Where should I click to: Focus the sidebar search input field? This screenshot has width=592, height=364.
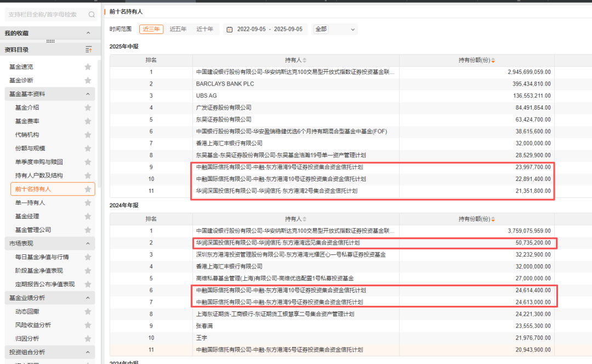coord(44,14)
